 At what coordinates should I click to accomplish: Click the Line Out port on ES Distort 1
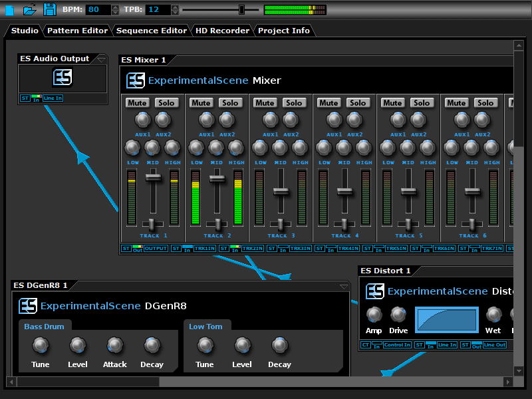point(495,345)
